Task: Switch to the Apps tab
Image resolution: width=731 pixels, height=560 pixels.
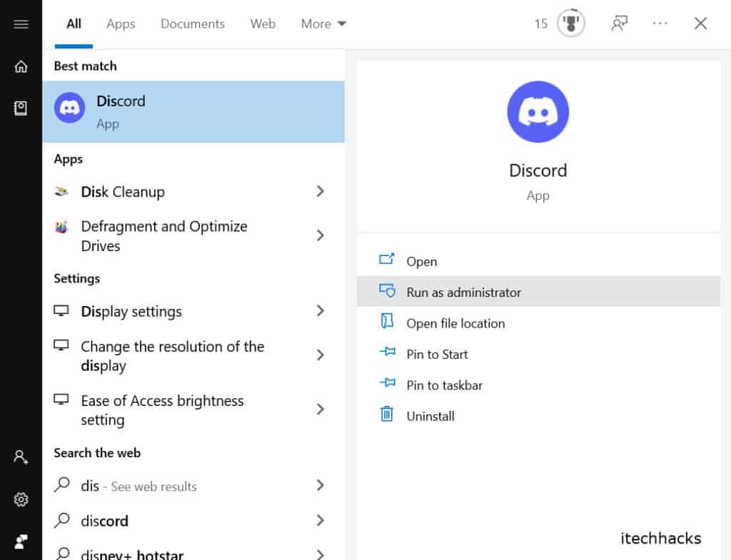Action: coord(121,24)
